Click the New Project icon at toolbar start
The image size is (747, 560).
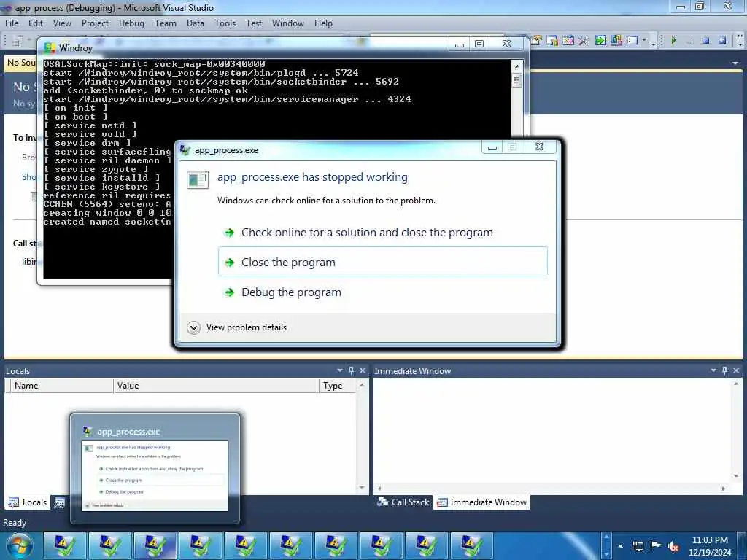(18, 41)
